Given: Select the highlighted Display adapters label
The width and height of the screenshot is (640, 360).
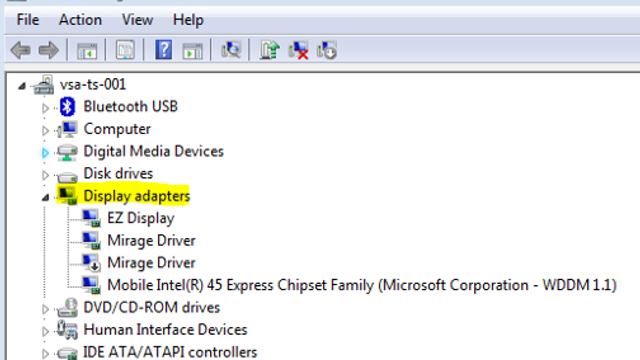Looking at the screenshot, I should tap(137, 196).
